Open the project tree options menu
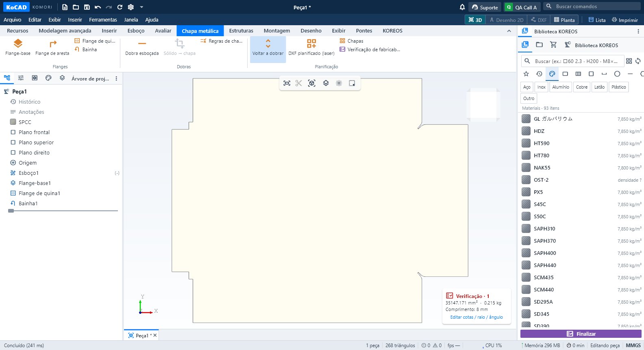Screen dimensions: 644x350 coord(116,78)
